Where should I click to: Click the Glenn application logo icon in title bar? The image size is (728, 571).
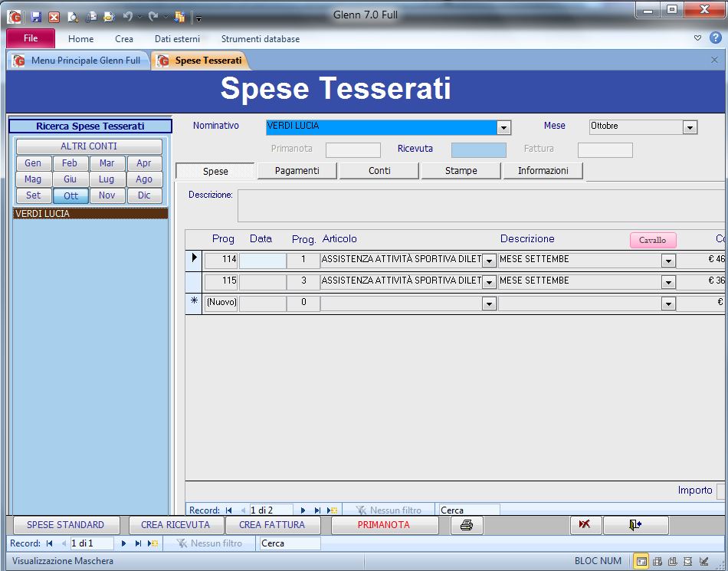(x=15, y=17)
